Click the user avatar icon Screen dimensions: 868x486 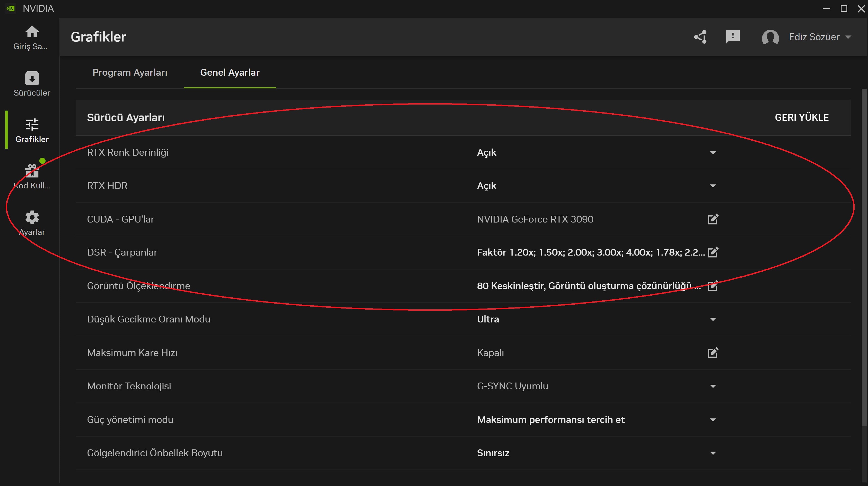770,37
